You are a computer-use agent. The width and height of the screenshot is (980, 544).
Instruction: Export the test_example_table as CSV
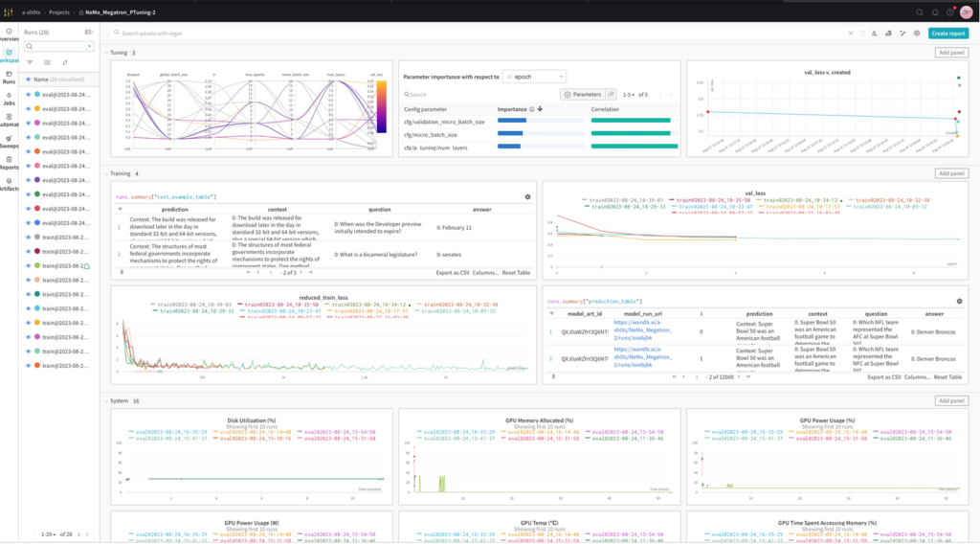point(453,273)
